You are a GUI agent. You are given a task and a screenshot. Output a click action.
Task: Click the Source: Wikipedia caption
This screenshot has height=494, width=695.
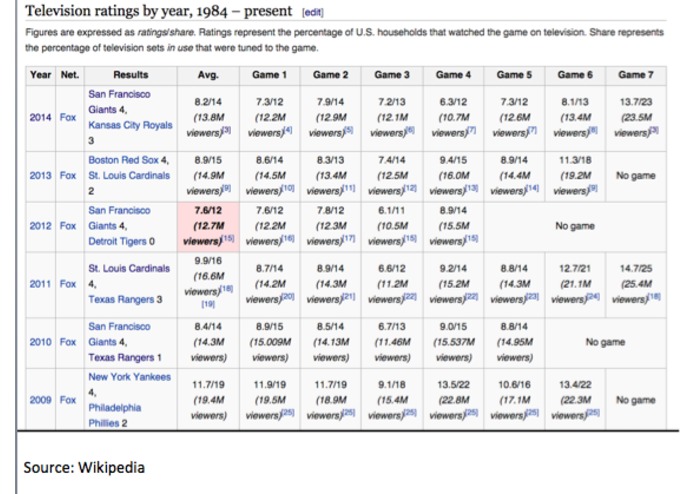coord(84,468)
